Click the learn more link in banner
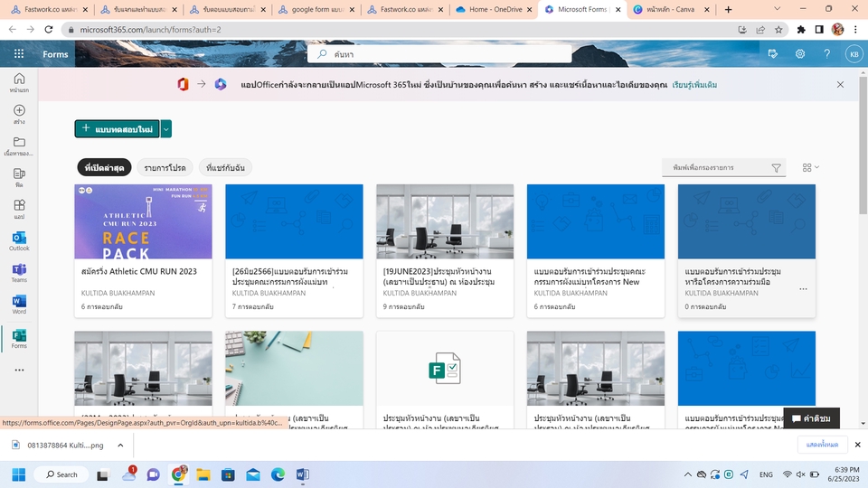Viewport: 868px width, 488px height. pos(694,85)
